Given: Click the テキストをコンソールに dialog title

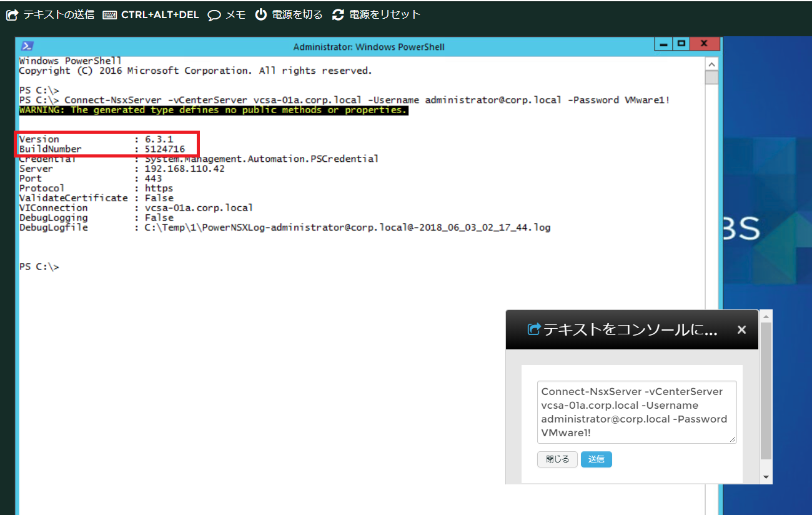Looking at the screenshot, I should (630, 329).
